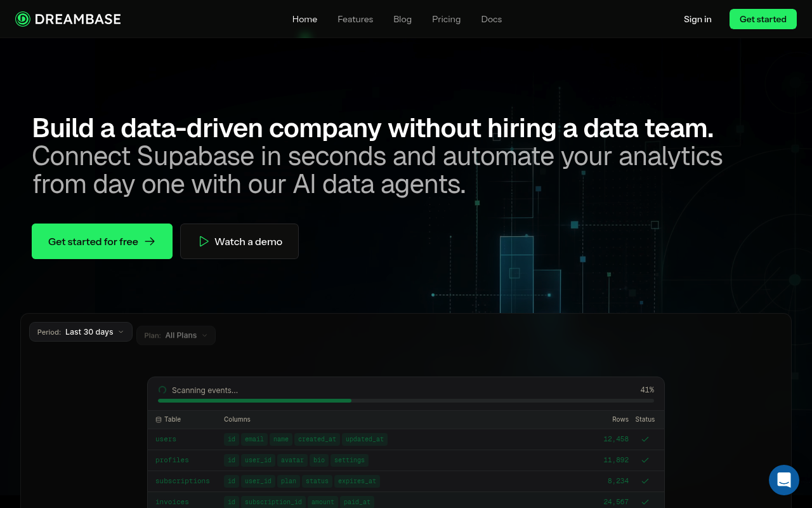The image size is (812, 508).
Task: Click the arrow in Get started for free
Action: click(150, 241)
